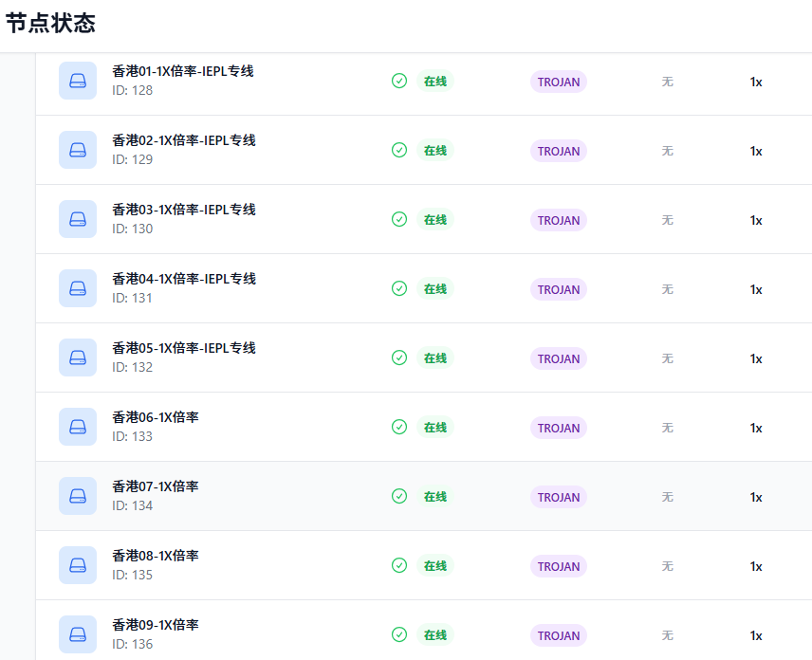Open the 香港04-1X倍率-IEPL专线 node name
Viewport: 812px width, 660px height.
[x=184, y=279]
